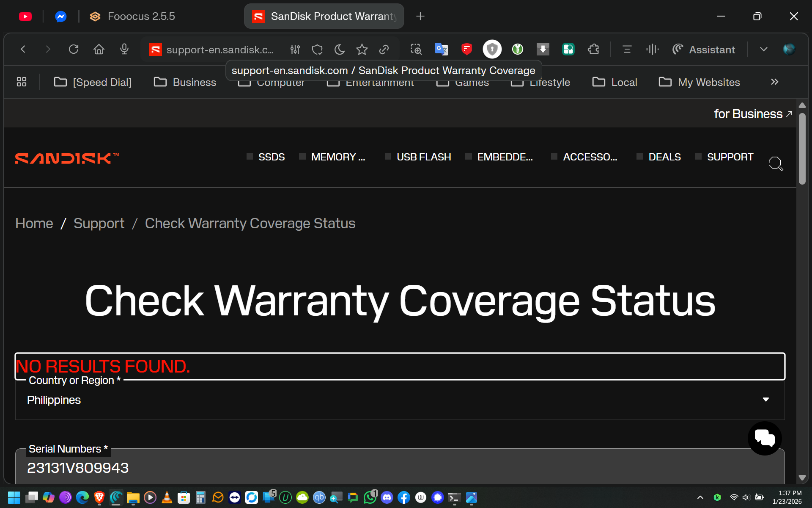Open the Google Translate extension icon
The image size is (812, 508).
[441, 50]
